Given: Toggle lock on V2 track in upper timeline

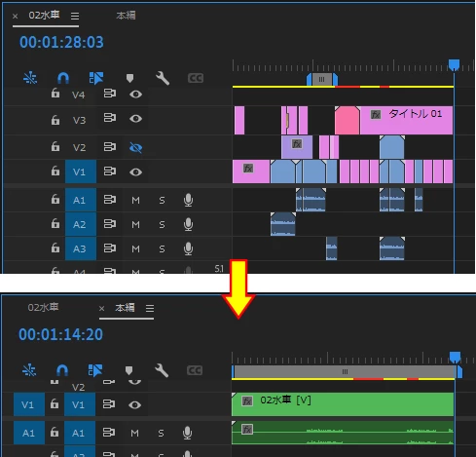Looking at the screenshot, I should [x=55, y=146].
